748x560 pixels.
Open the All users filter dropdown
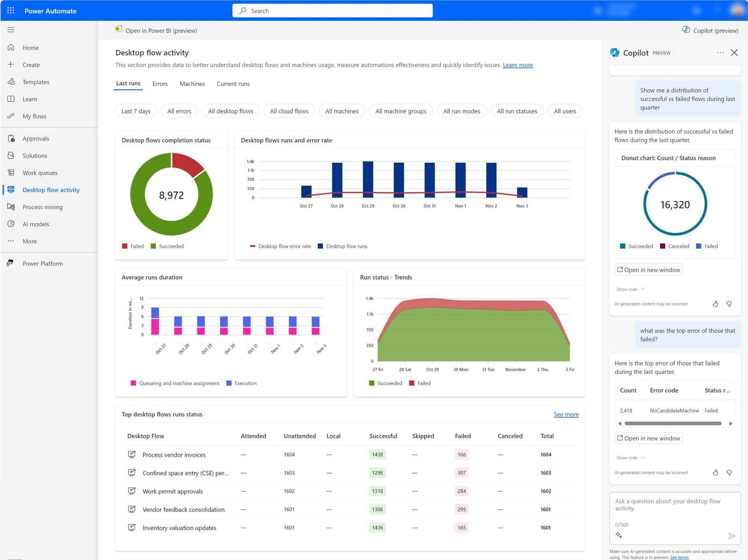(565, 111)
